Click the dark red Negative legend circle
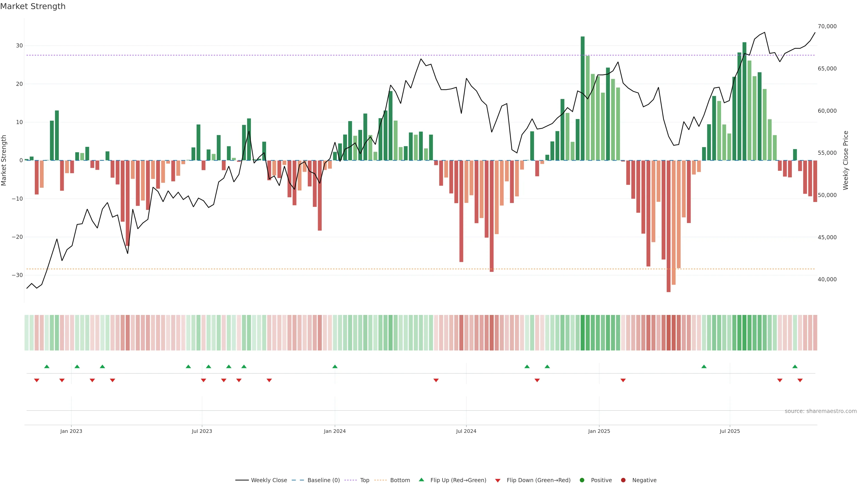Viewport: 868px width, 488px height. coord(623,480)
